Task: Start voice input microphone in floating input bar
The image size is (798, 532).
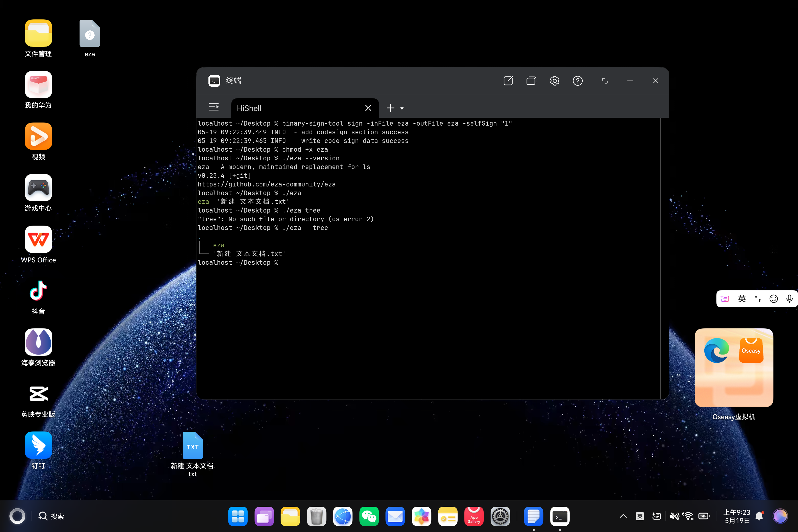Action: click(790, 298)
